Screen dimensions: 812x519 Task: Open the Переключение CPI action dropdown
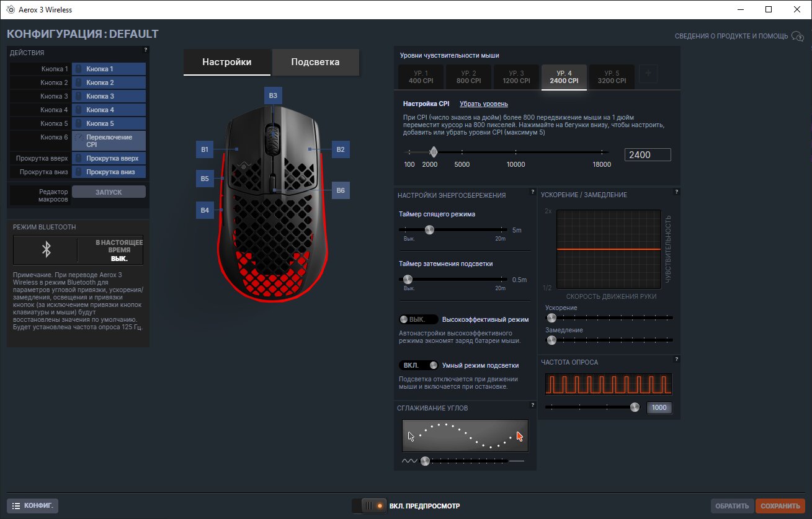click(109, 141)
